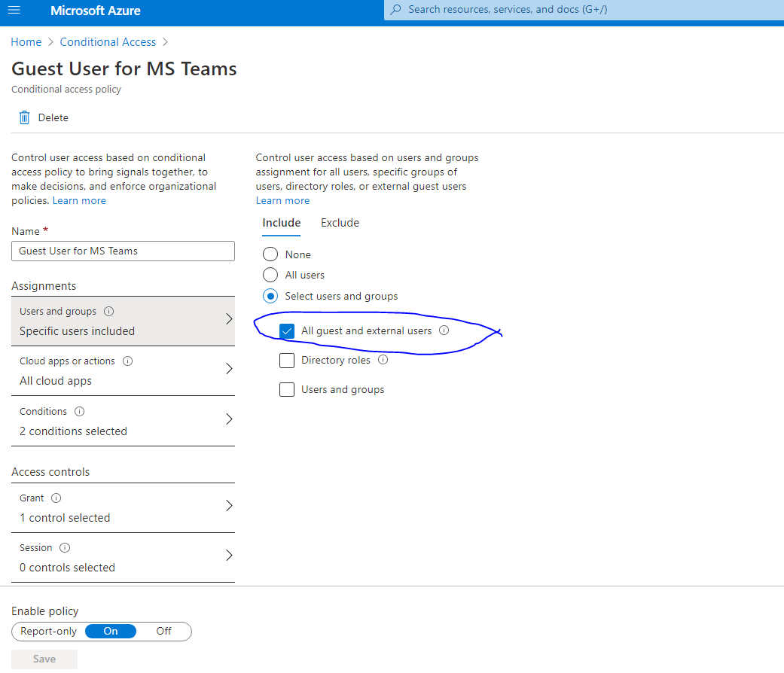Show info for Users and groups assignment

click(108, 311)
